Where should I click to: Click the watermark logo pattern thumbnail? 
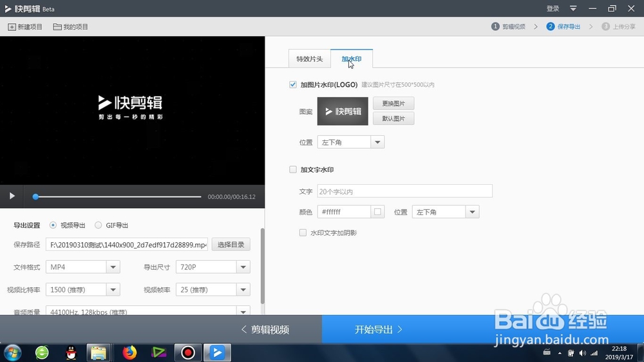(343, 111)
